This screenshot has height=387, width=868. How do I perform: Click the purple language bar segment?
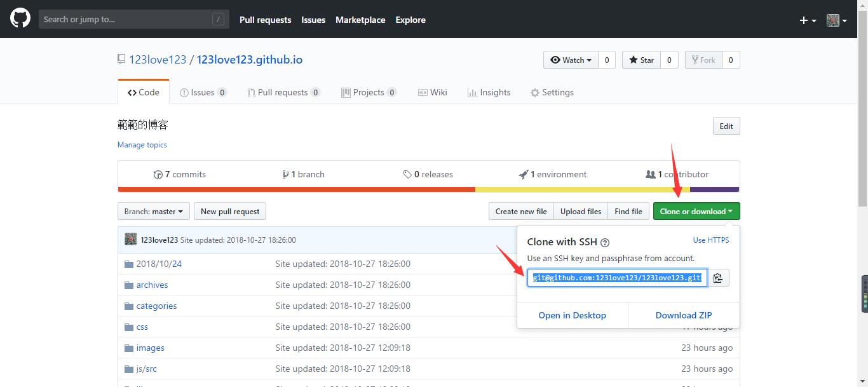point(715,189)
